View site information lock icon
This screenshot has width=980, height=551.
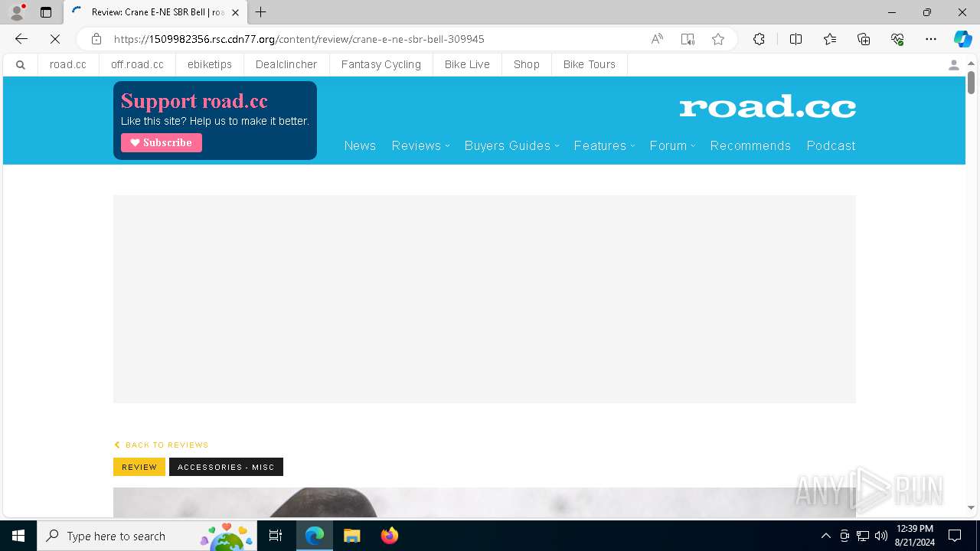(x=96, y=39)
